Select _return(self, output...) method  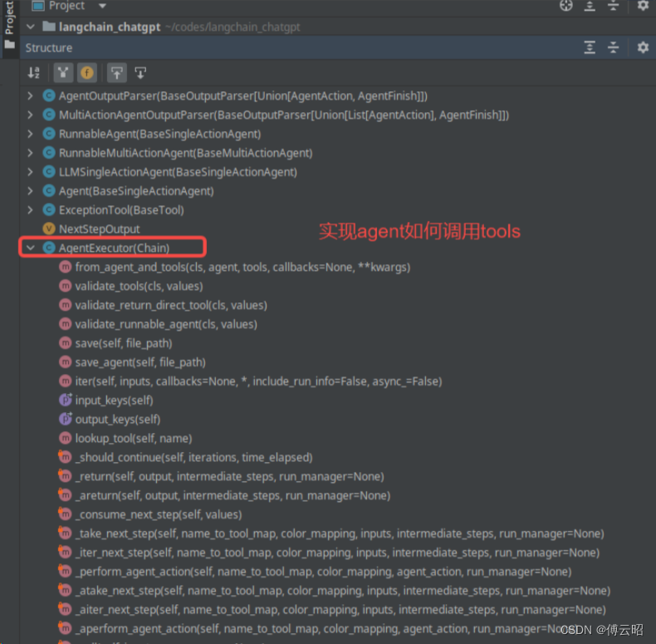(230, 476)
